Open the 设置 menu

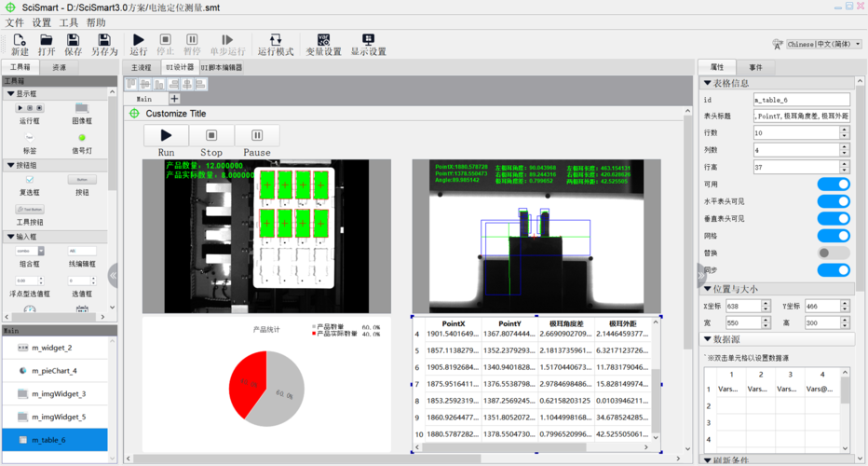click(x=42, y=22)
